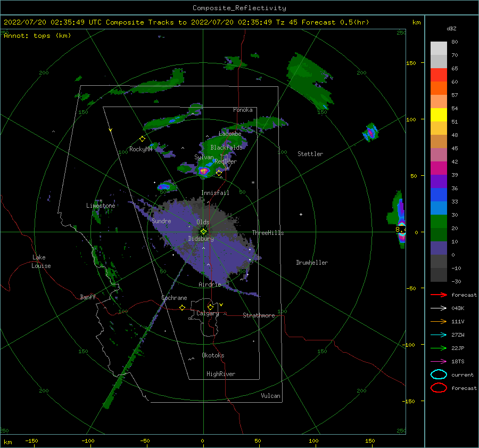Click the yellow diamond marker by RedDeer

[219, 173]
